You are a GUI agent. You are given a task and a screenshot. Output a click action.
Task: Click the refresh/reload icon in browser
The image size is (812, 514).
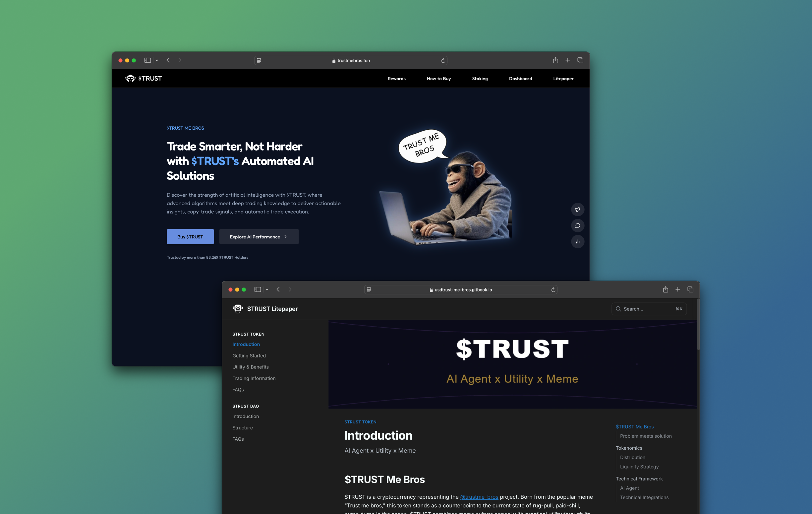(443, 60)
